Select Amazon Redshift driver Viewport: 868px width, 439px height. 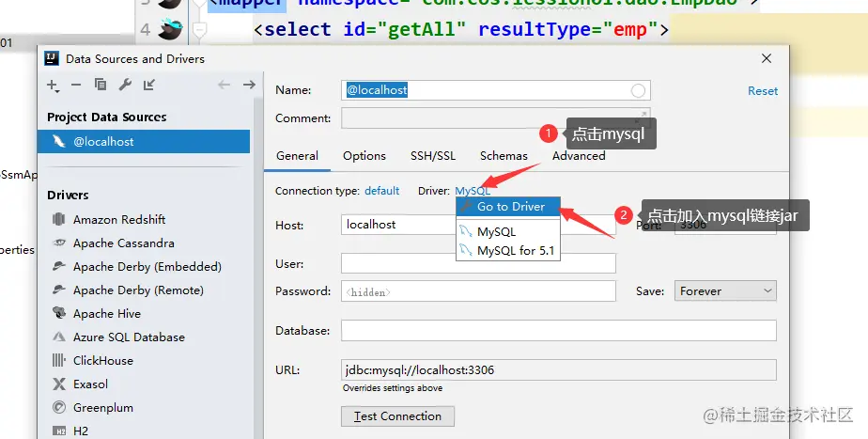click(119, 220)
